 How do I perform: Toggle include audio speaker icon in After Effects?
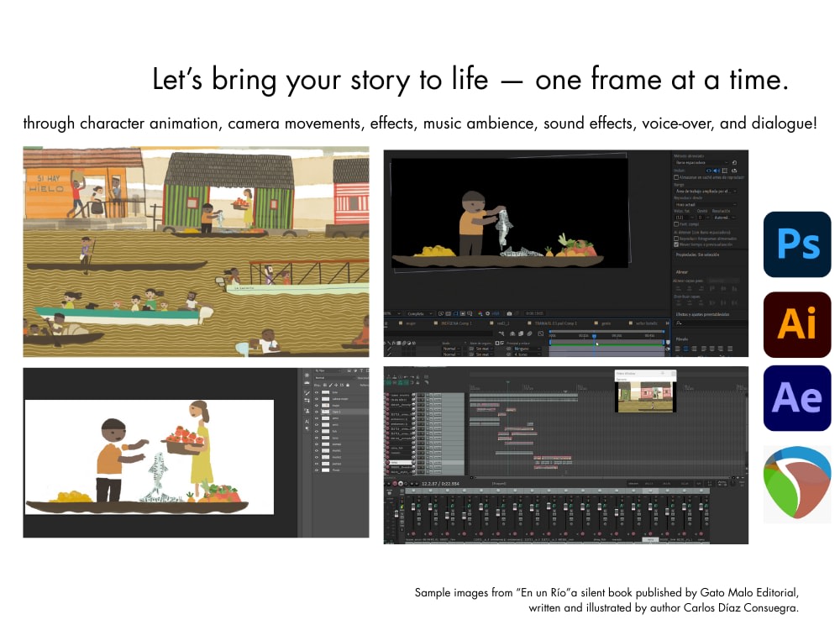[x=717, y=171]
